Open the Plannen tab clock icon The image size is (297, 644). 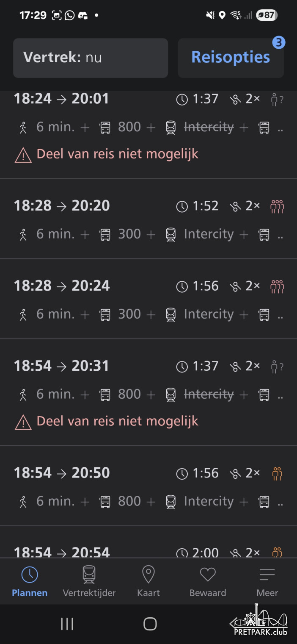[x=30, y=575]
